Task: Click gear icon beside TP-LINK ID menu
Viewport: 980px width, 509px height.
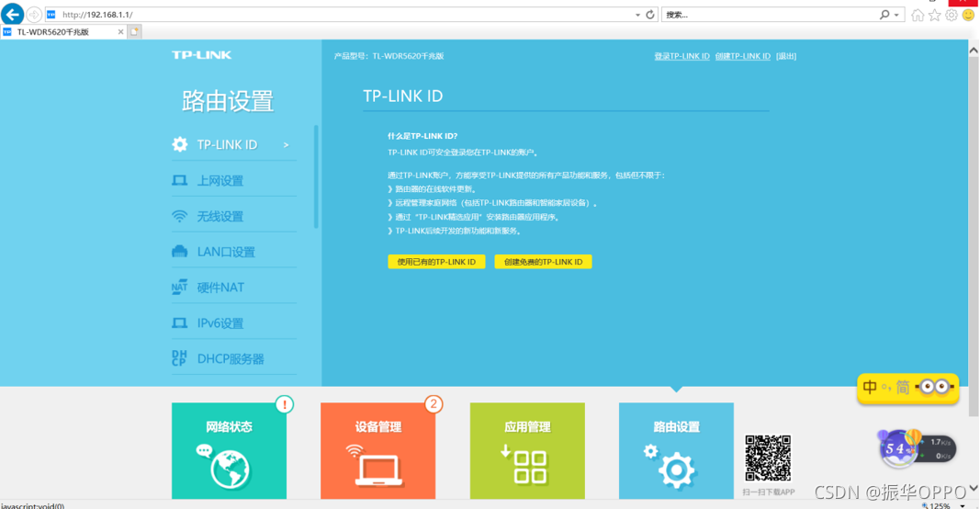Action: [180, 144]
